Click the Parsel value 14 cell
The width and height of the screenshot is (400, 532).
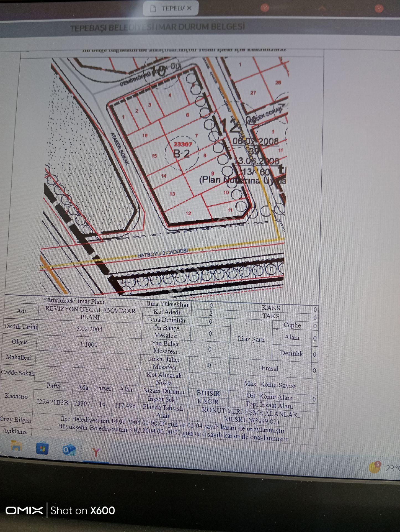[102, 405]
